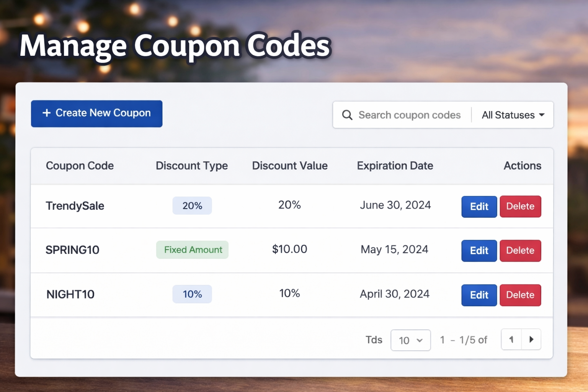Edit the TrendySale coupon
This screenshot has height=392, width=588.
point(479,207)
